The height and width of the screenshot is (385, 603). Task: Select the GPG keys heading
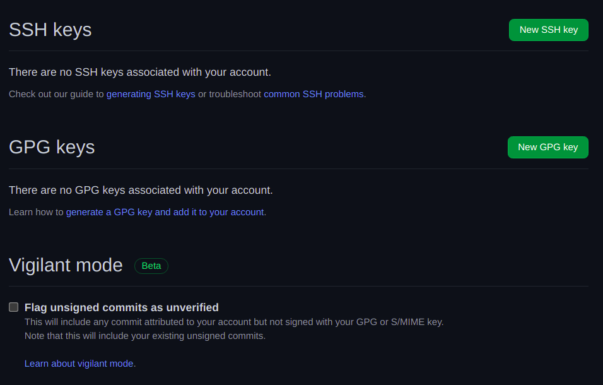tap(52, 147)
